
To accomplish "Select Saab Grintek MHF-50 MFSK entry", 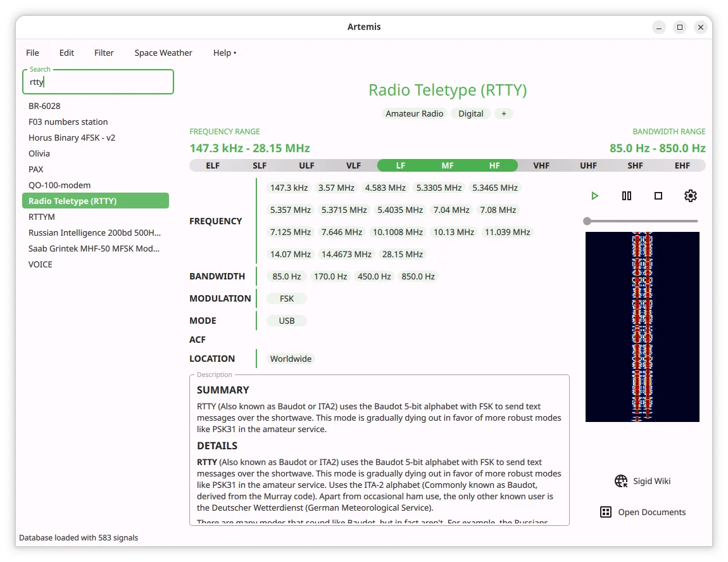I will pos(95,248).
